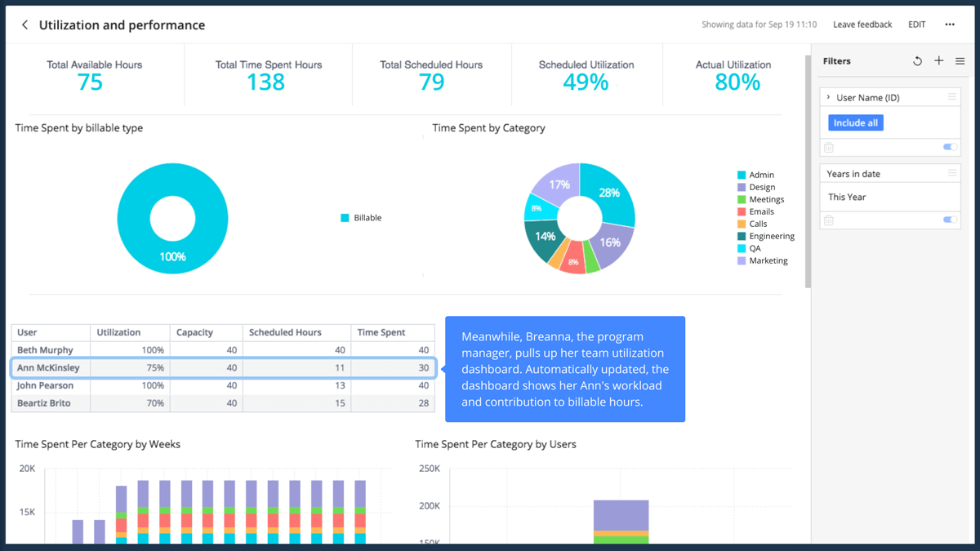980x551 pixels.
Task: Open User Name (ID) filter options handle
Action: [x=952, y=97]
